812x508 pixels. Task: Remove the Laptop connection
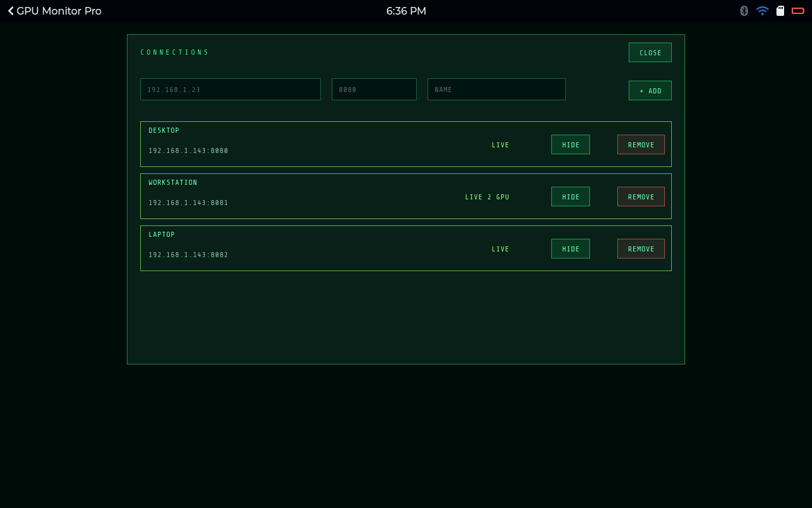pyautogui.click(x=641, y=249)
